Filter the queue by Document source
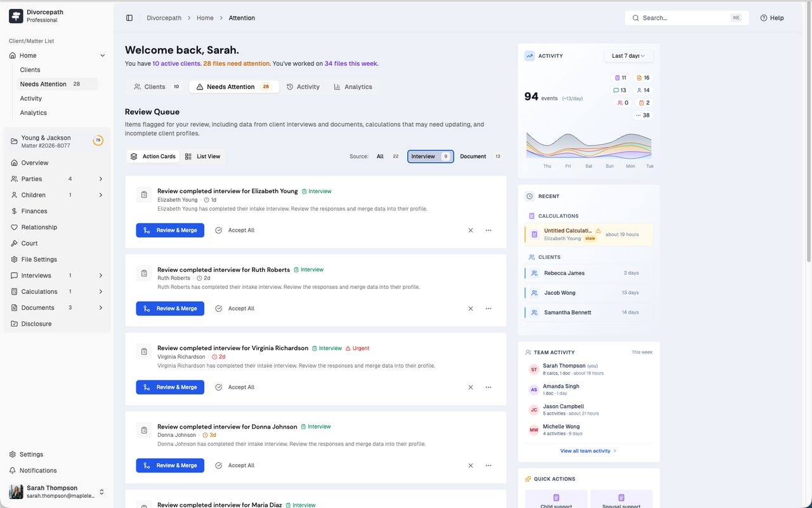The width and height of the screenshot is (812, 508). tap(480, 156)
